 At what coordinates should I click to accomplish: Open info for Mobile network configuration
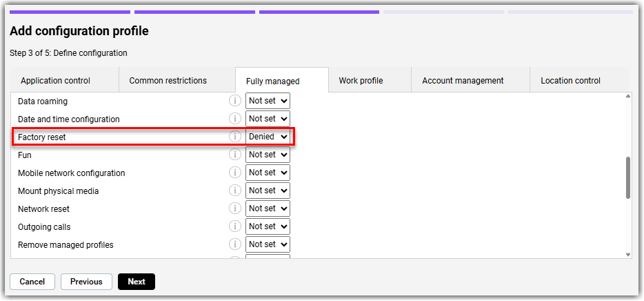coord(234,173)
